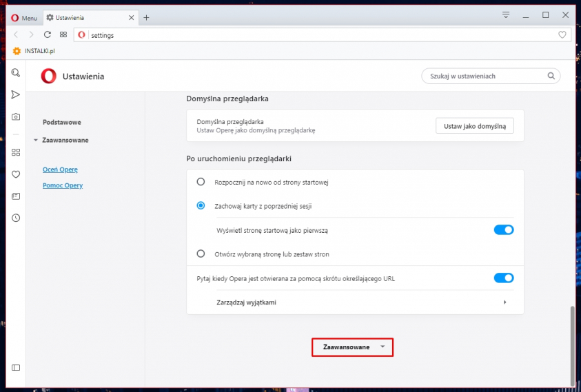Collapse Zaawansowane section in left navigation

[x=65, y=140]
